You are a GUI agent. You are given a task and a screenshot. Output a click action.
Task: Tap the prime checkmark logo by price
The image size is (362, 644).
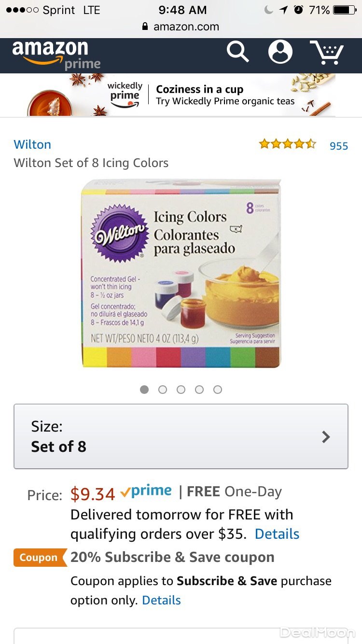pyautogui.click(x=146, y=491)
